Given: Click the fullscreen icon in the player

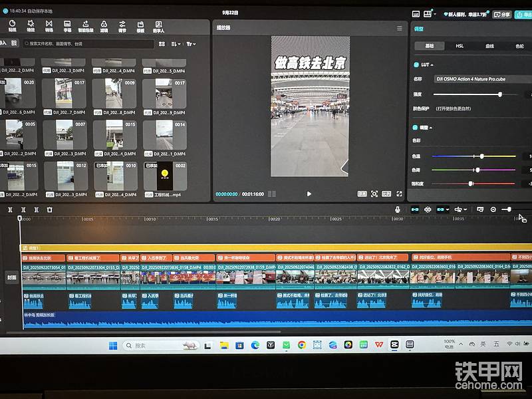Looking at the screenshot, I should [x=400, y=194].
